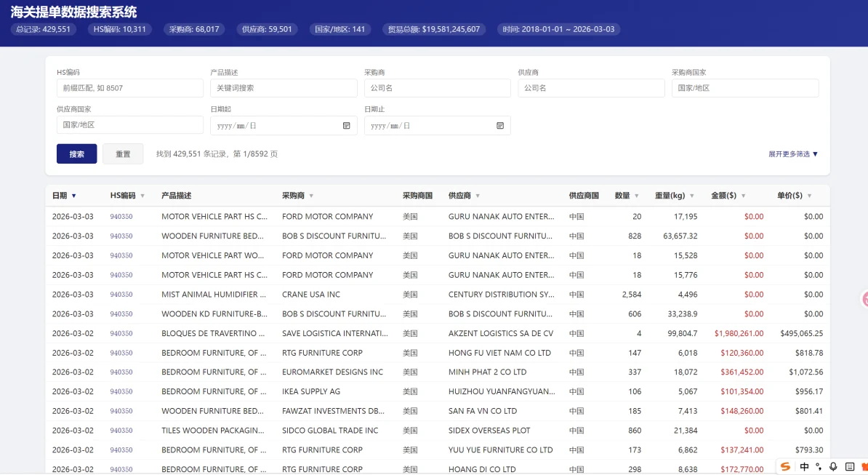Sort by 日期 column arrow

pyautogui.click(x=73, y=196)
